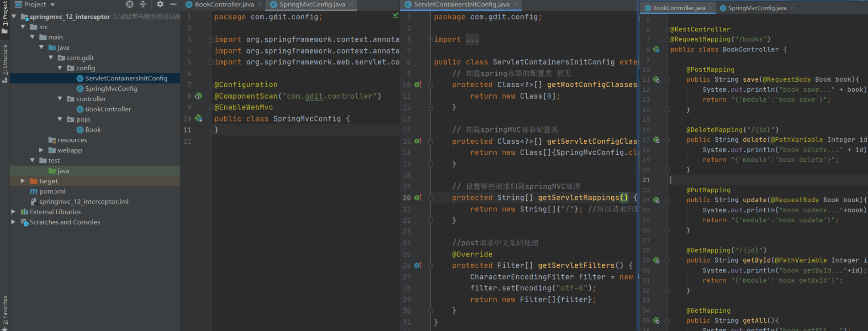868x331 pixels.
Task: Collapse the config package
Action: [x=60, y=68]
